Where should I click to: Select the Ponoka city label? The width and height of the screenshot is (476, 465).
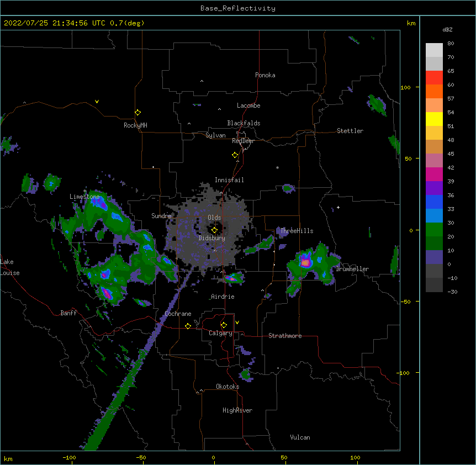pos(265,75)
